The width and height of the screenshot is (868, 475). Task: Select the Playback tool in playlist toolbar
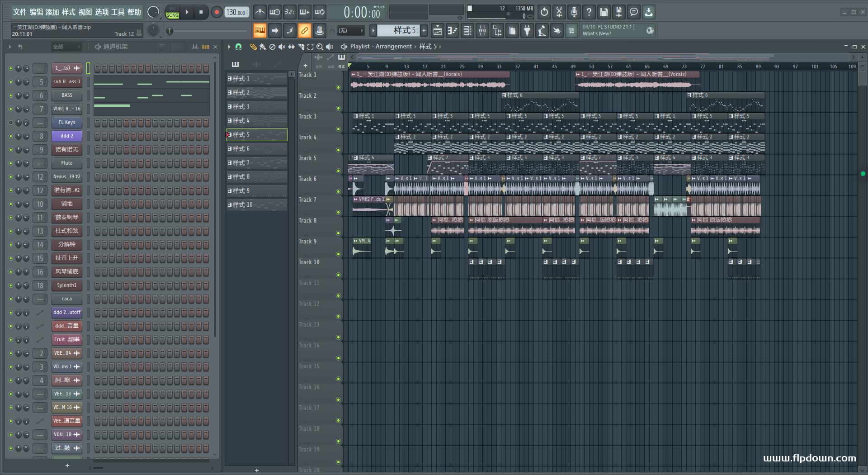click(x=330, y=47)
